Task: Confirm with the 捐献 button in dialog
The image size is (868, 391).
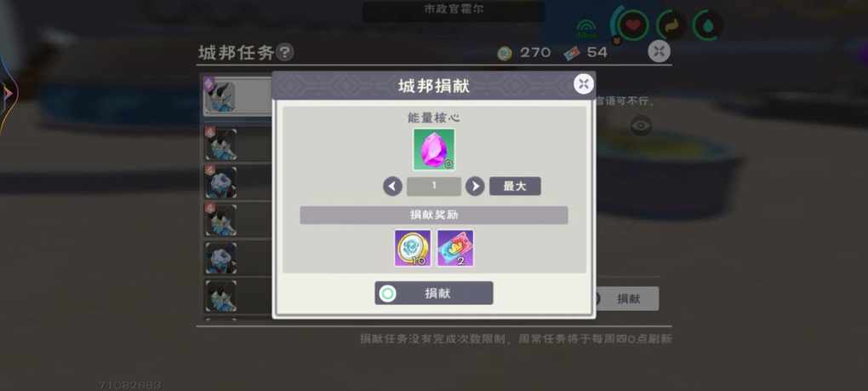Action: (x=434, y=293)
